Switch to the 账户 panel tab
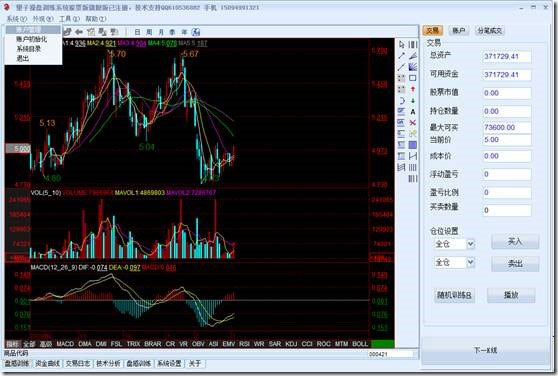Image resolution: width=558 pixels, height=376 pixels. coord(458,31)
